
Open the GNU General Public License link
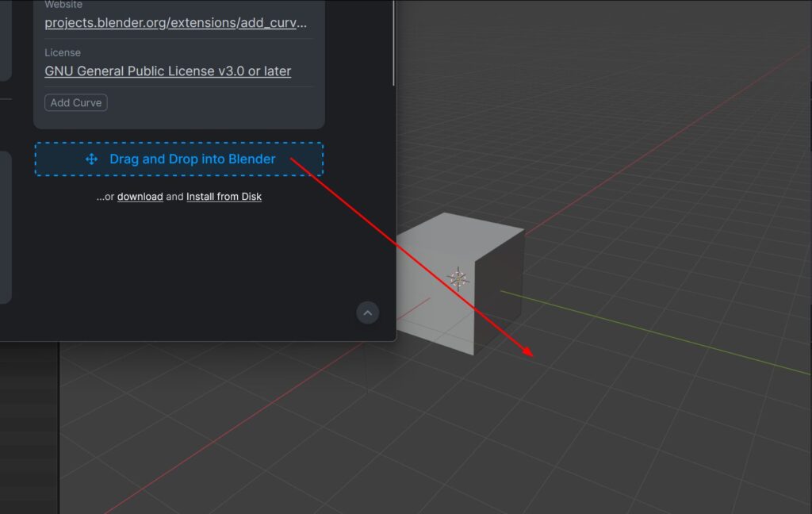[x=167, y=71]
